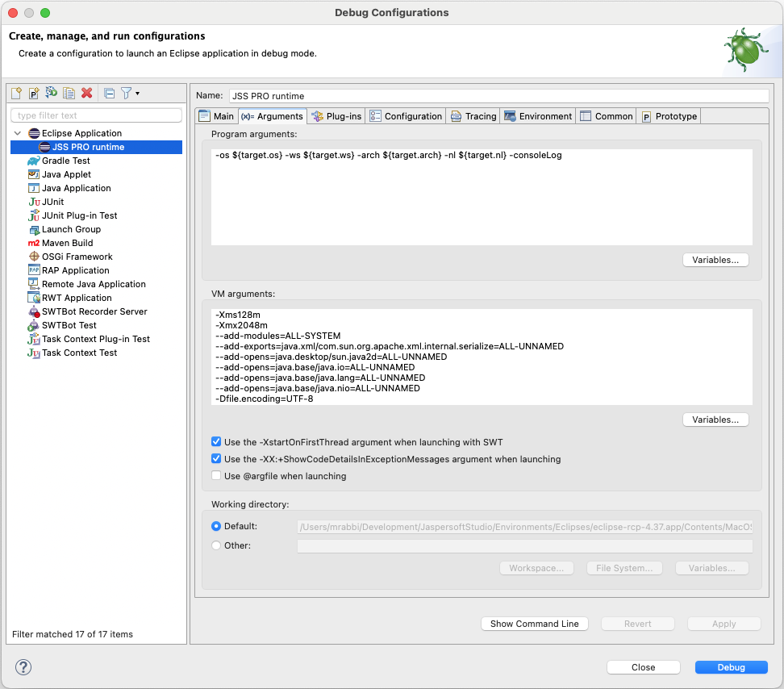Click the Remote Java Application icon
The height and width of the screenshot is (689, 784).
[34, 283]
